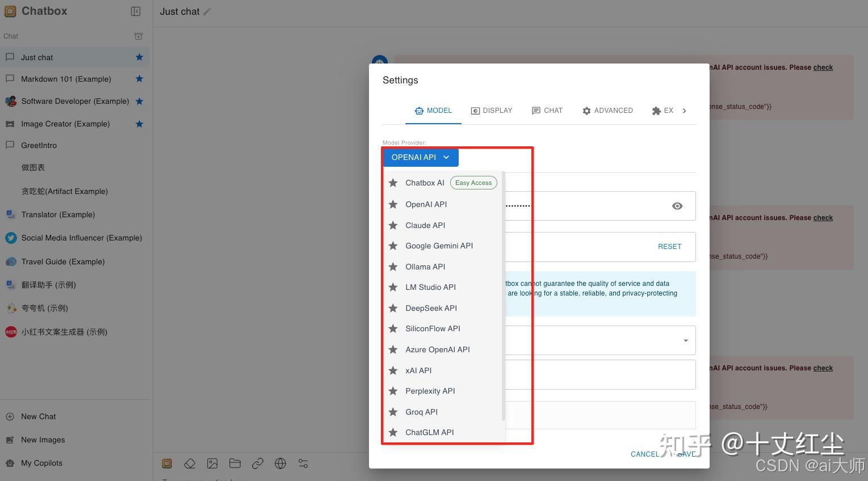The width and height of the screenshot is (868, 481).
Task: Click the star icon beside Chatbox AI provider
Action: [x=393, y=183]
